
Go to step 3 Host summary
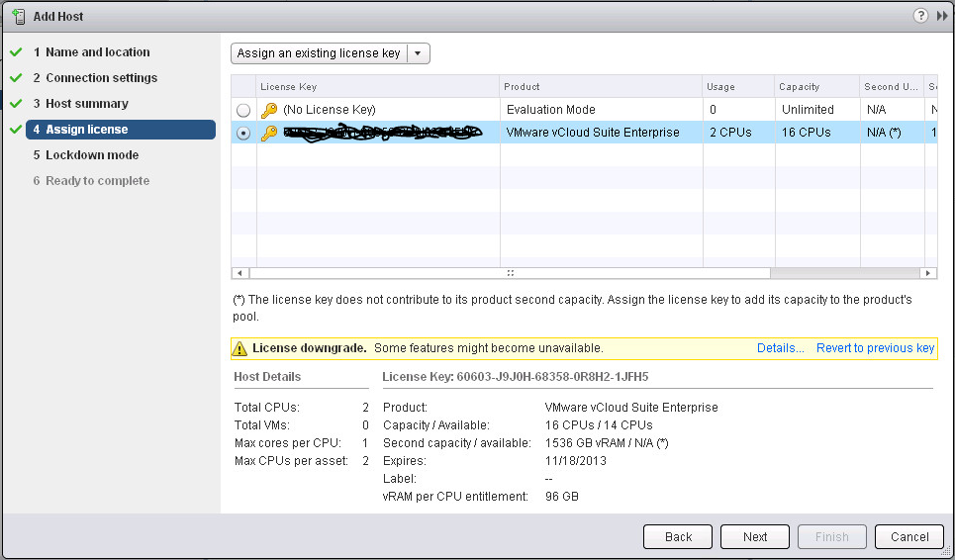pos(80,104)
